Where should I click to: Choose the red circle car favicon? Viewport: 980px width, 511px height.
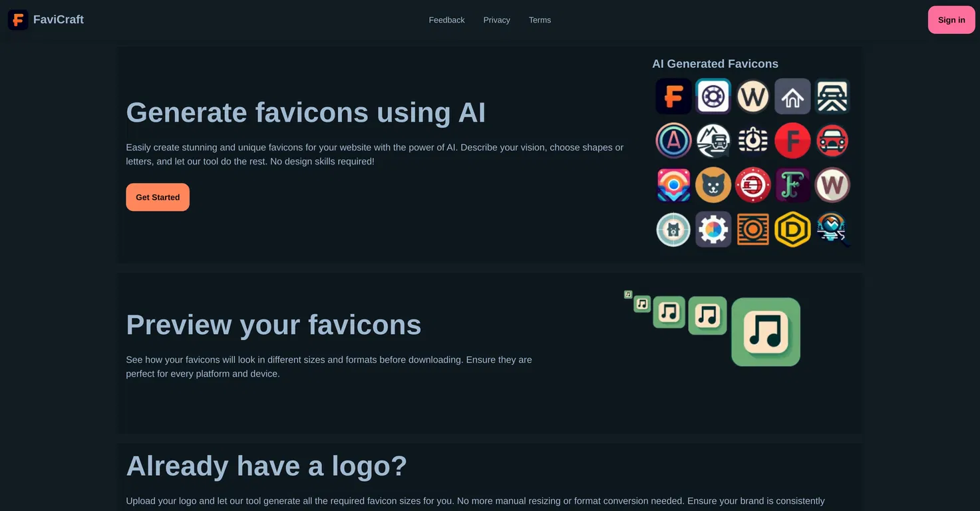(x=833, y=140)
